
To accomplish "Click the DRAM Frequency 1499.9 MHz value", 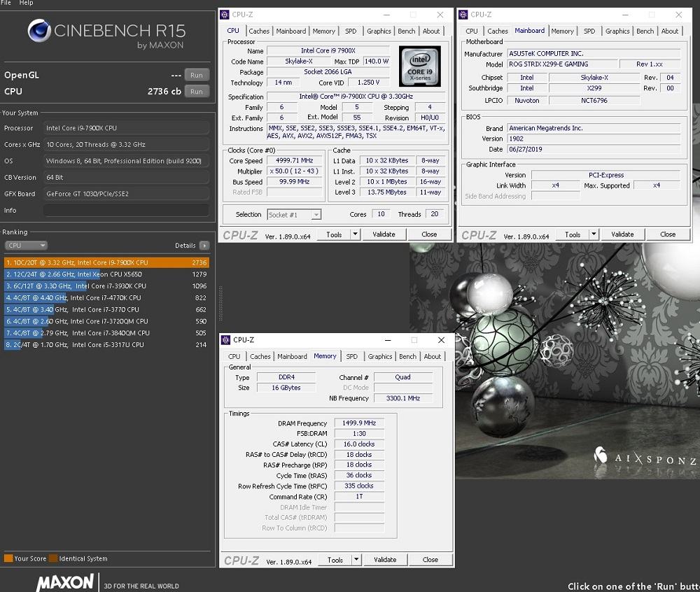I will 359,423.
